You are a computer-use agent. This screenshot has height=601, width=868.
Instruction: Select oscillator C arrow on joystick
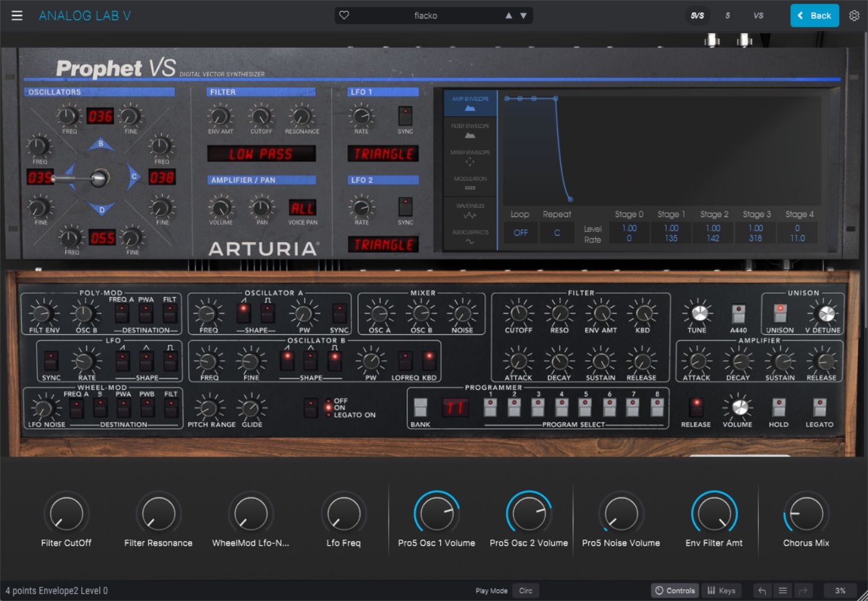pyautogui.click(x=133, y=177)
